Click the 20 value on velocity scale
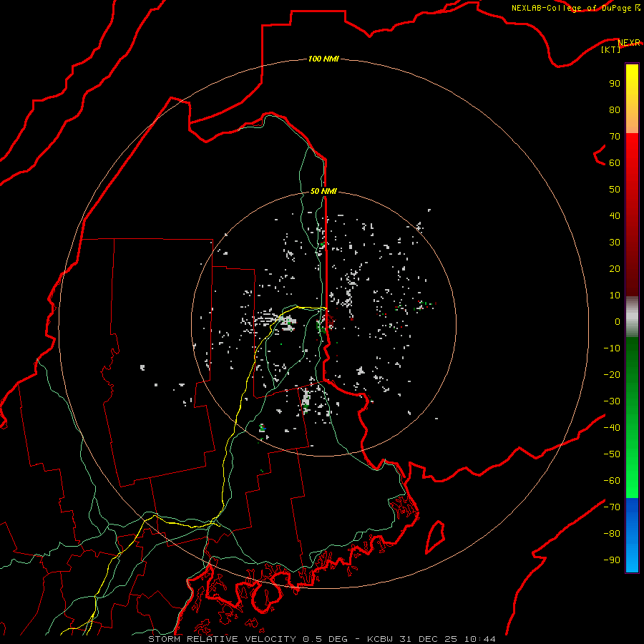 tap(615, 268)
